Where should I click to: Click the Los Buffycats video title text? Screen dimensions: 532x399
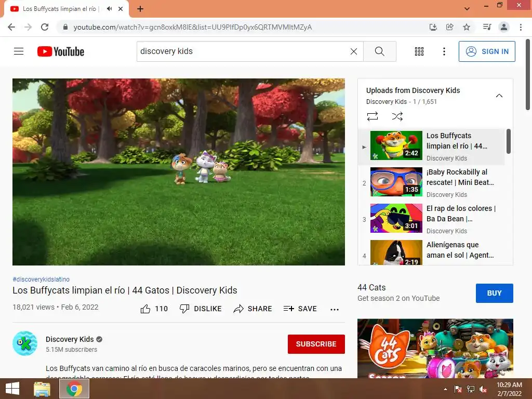coord(125,290)
